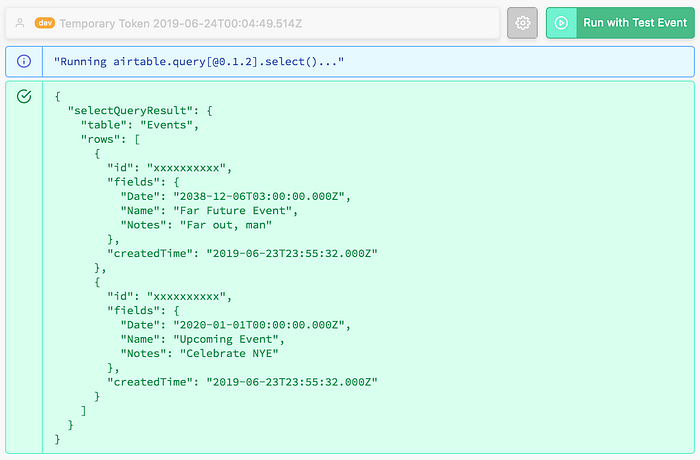
Task: Click the name "Upcoming Event"
Action: (x=225, y=339)
